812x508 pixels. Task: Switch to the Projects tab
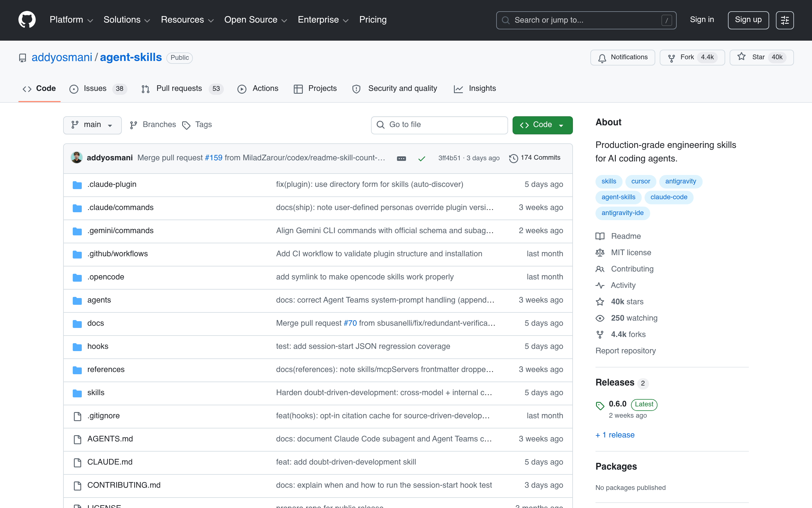(315, 89)
